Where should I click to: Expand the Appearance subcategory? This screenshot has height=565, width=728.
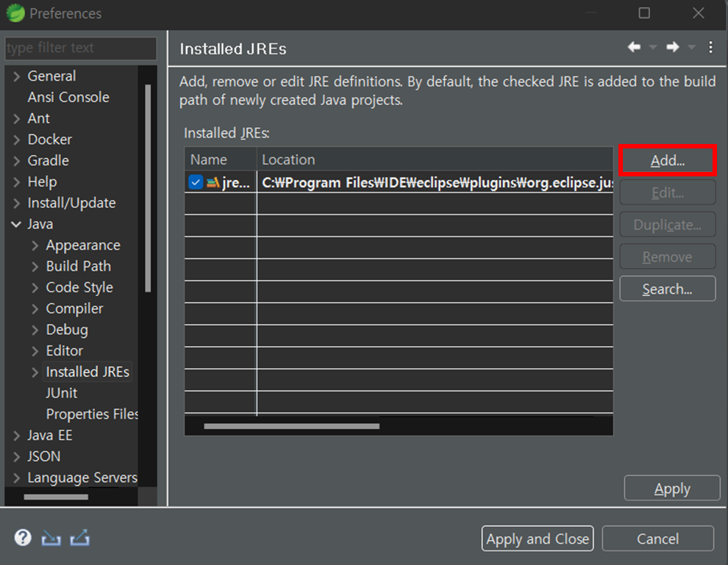pyautogui.click(x=35, y=245)
